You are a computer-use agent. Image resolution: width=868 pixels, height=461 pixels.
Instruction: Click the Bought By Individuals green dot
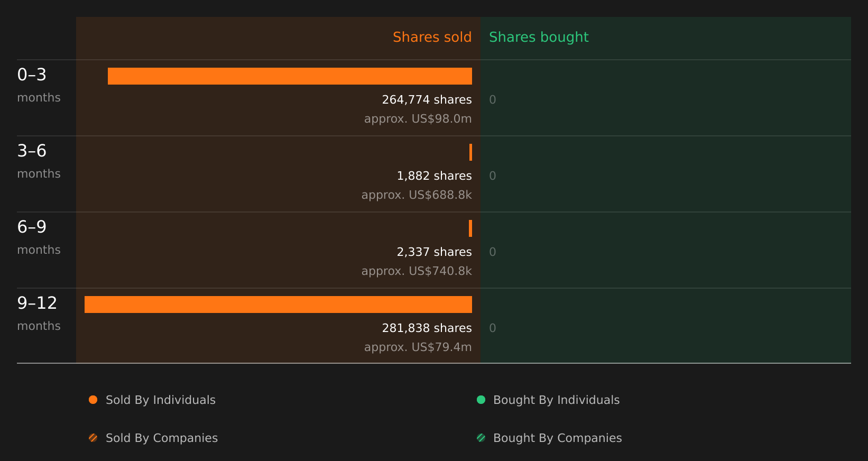[481, 400]
